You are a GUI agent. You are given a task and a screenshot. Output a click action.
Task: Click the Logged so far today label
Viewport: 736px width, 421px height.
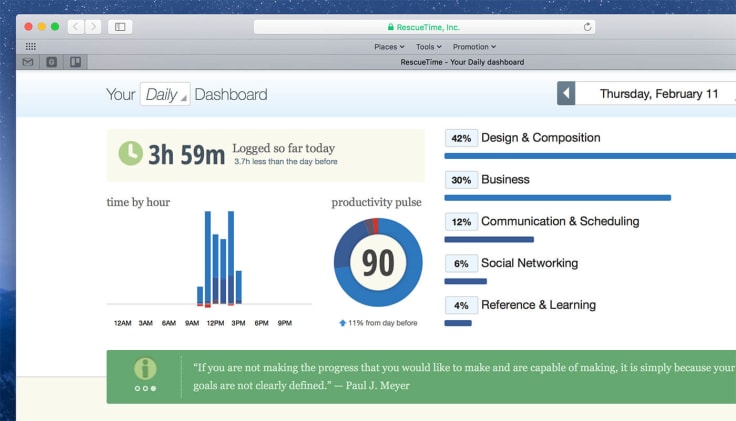tap(284, 148)
